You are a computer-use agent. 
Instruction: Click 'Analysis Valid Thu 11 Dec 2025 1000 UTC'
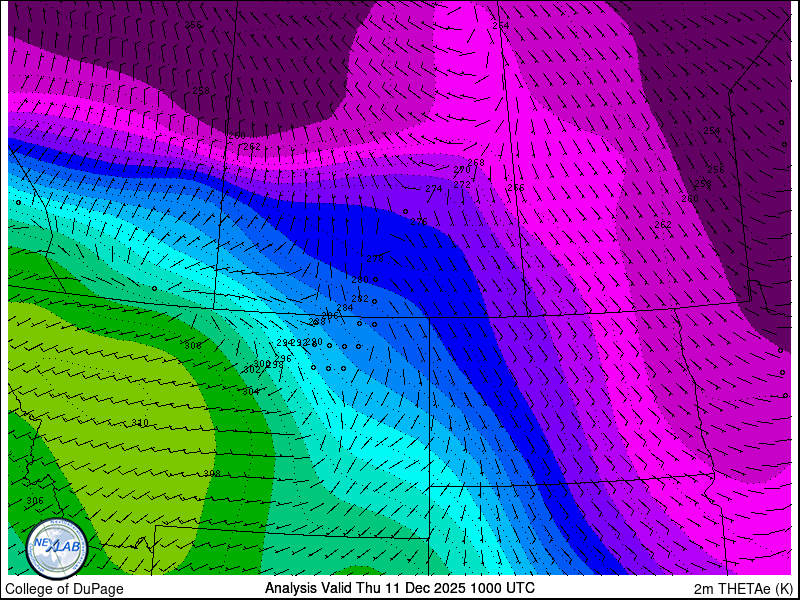click(x=399, y=588)
